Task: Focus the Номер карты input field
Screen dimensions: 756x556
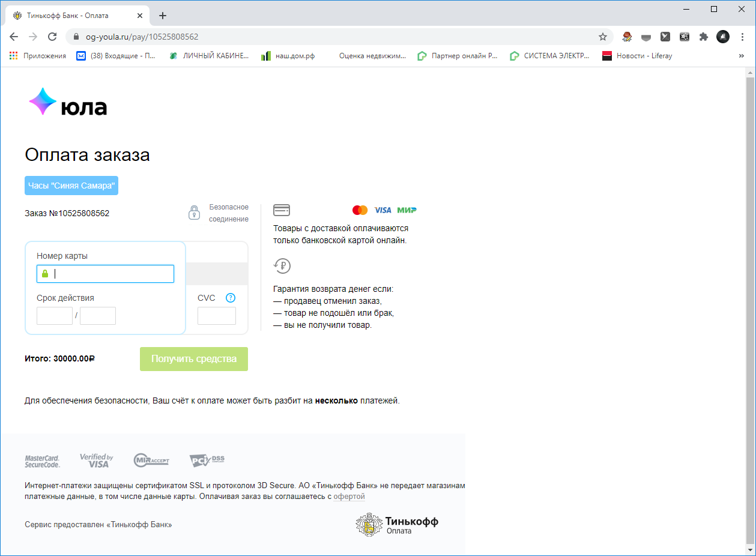Action: tap(105, 274)
